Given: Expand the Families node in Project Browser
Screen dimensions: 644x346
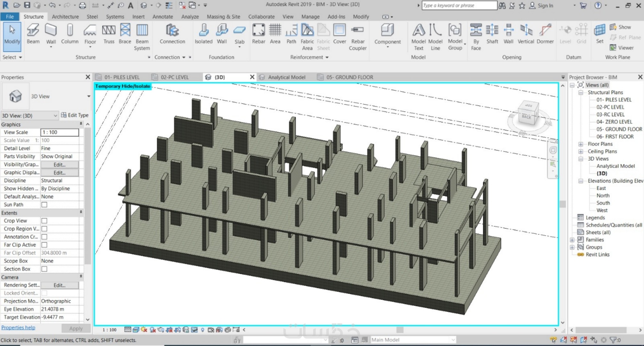Looking at the screenshot, I should click(572, 240).
